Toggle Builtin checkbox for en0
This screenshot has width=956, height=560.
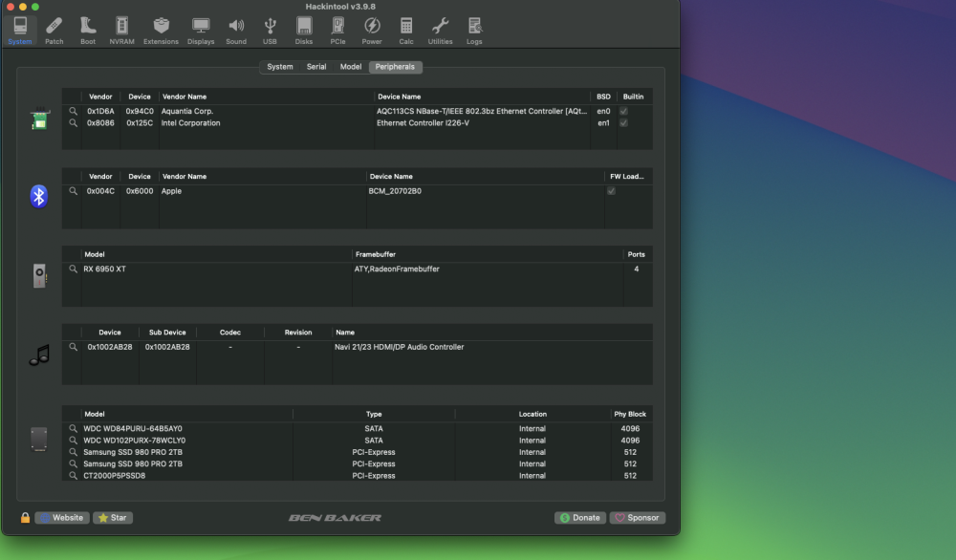coord(623,111)
